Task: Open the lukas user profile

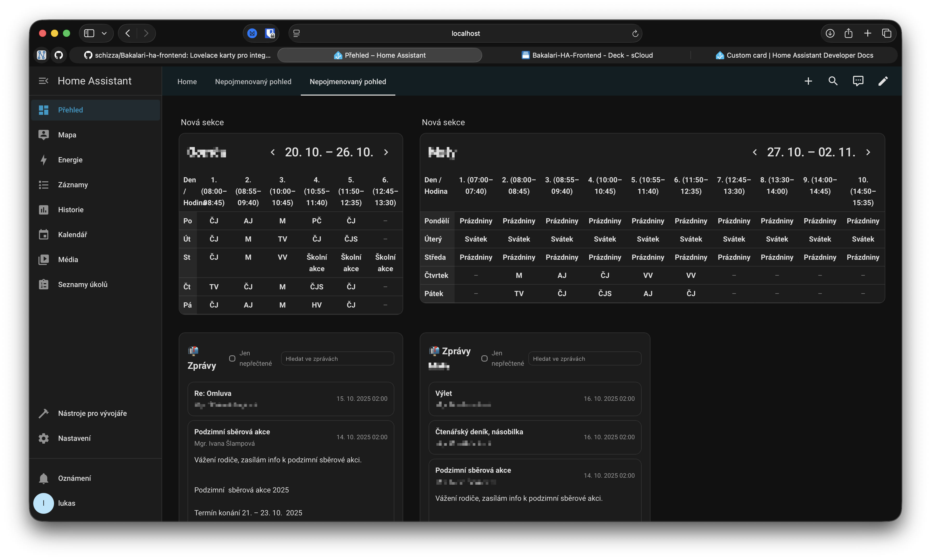Action: coord(66,503)
